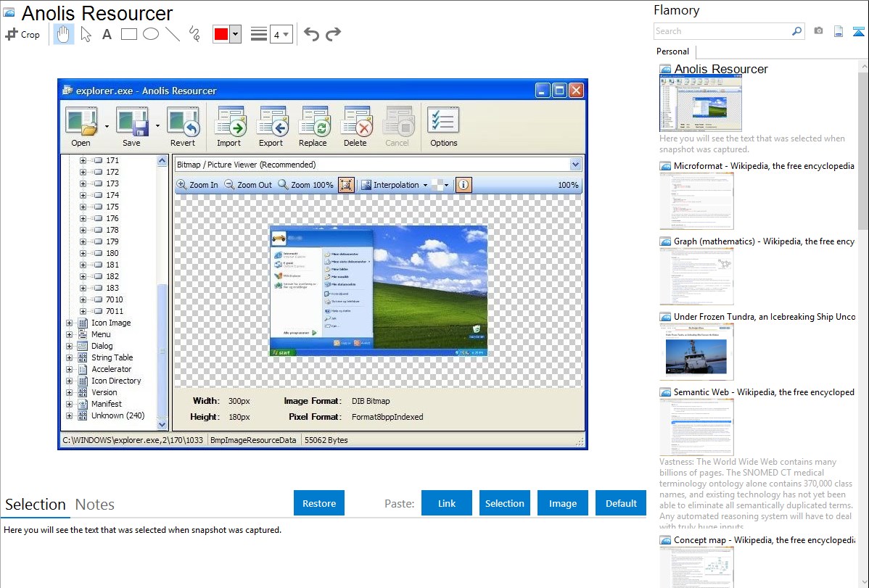Open the dropdown arrow next to Save
This screenshot has height=588, width=869.
tap(157, 127)
